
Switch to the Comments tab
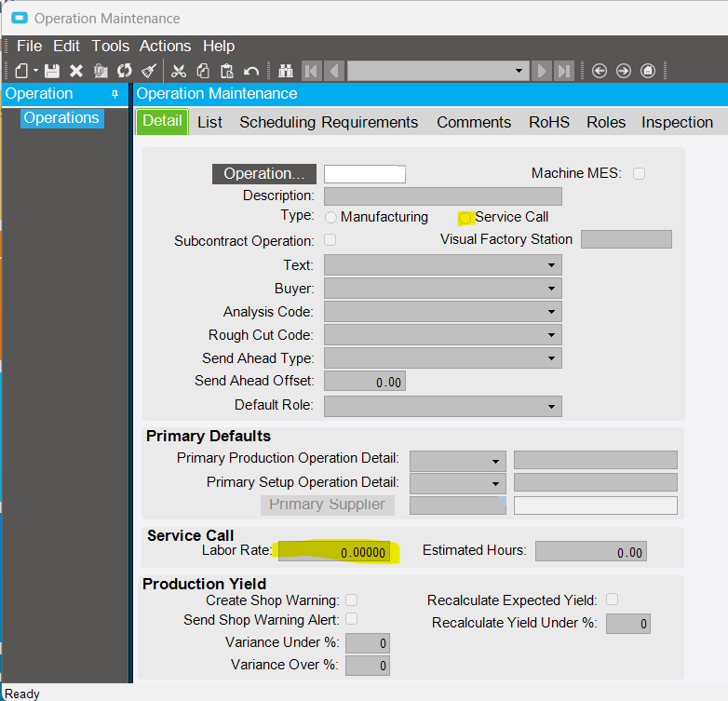point(474,122)
